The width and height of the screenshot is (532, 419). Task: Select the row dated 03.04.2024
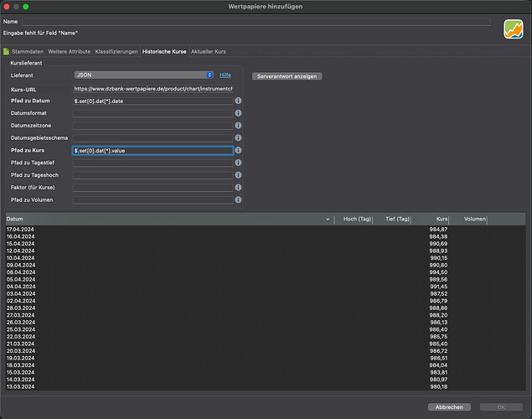click(x=266, y=294)
